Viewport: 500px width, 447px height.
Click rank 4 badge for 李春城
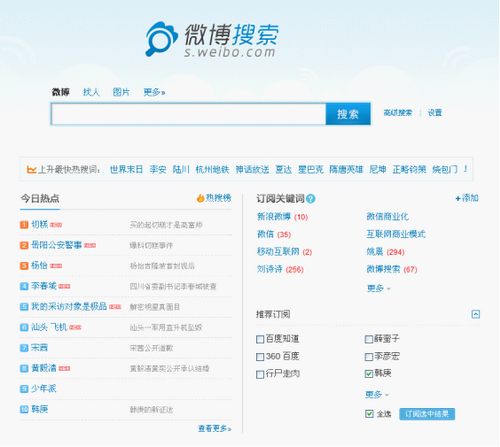point(24,286)
